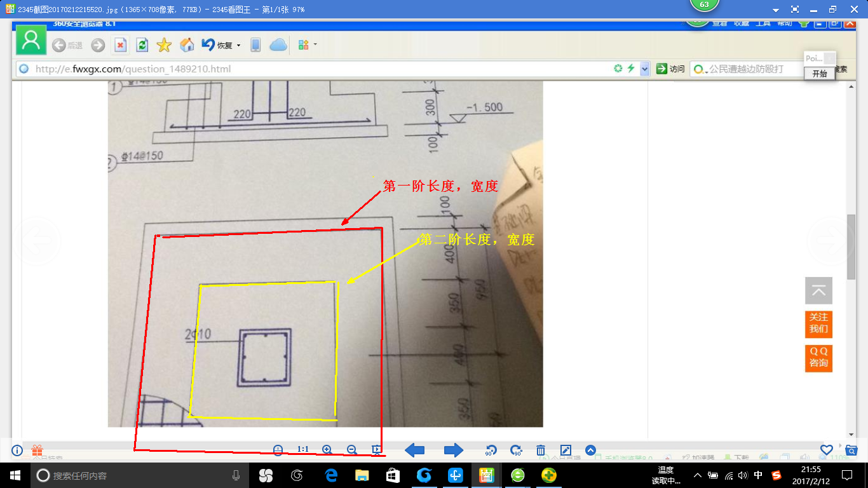Rotate image counterclockwise 90 degrees
Viewport: 868px width, 488px height.
click(491, 451)
